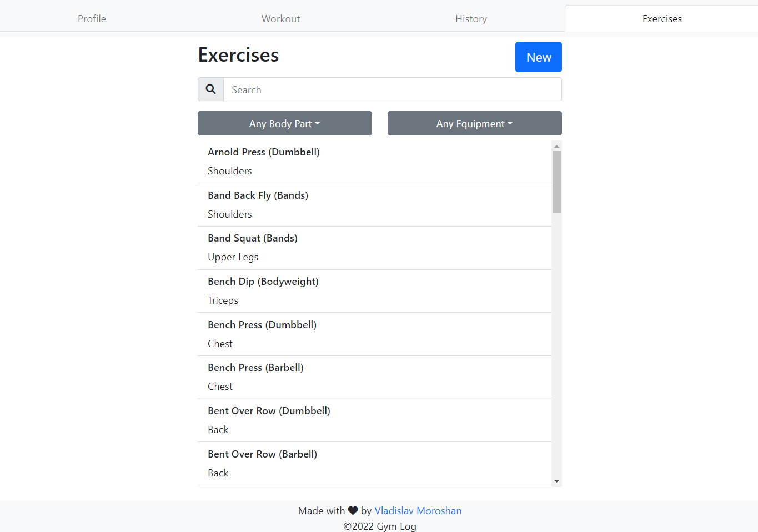Click the search magnifier icon

pos(210,89)
